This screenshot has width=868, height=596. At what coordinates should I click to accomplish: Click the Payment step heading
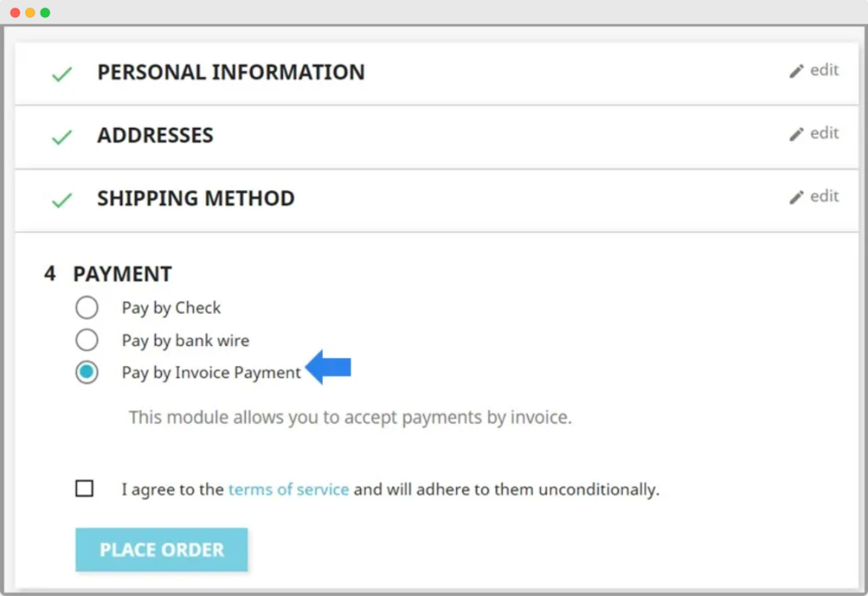122,274
